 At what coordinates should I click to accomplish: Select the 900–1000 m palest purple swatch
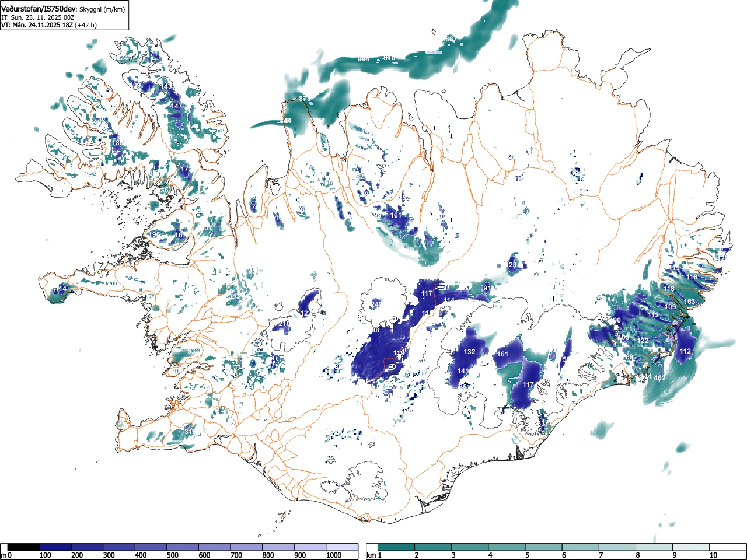pyautogui.click(x=310, y=547)
